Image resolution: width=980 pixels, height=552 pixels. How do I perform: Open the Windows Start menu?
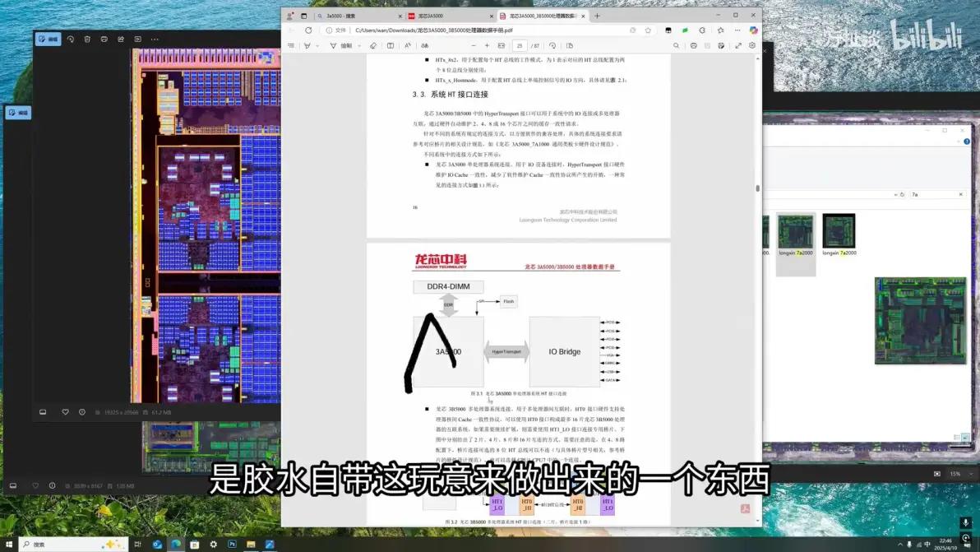click(x=9, y=545)
